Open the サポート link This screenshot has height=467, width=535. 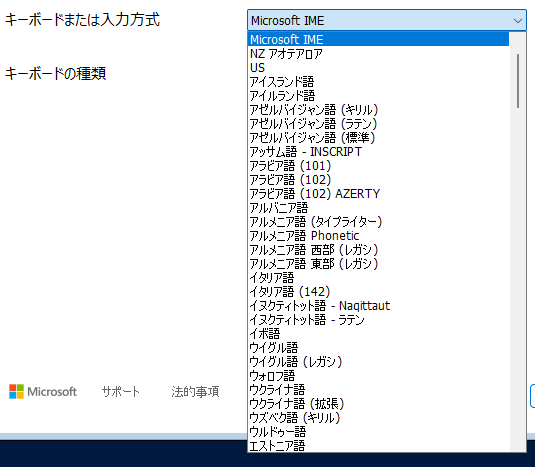(x=120, y=391)
